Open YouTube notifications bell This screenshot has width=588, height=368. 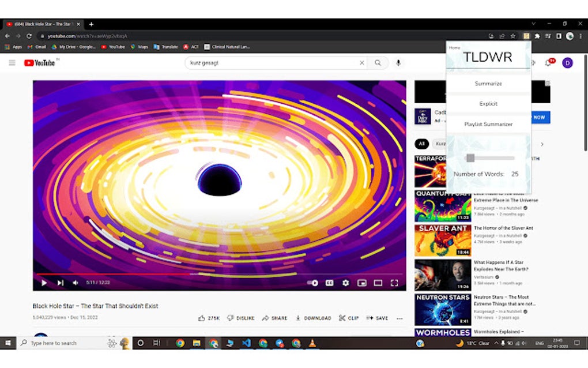click(548, 63)
